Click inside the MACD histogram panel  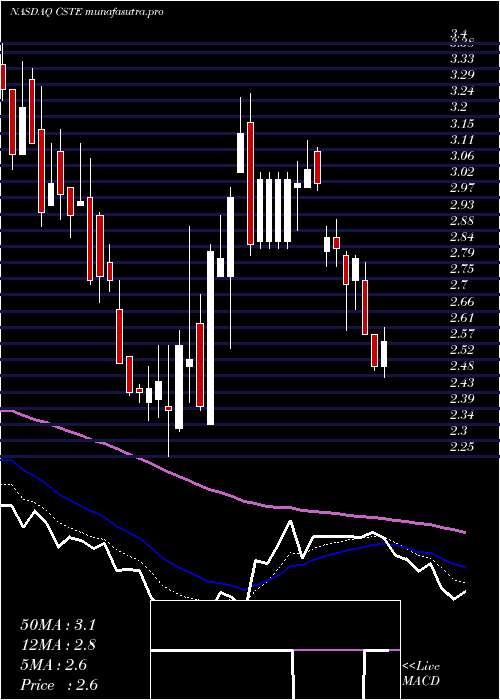[x=275, y=650]
